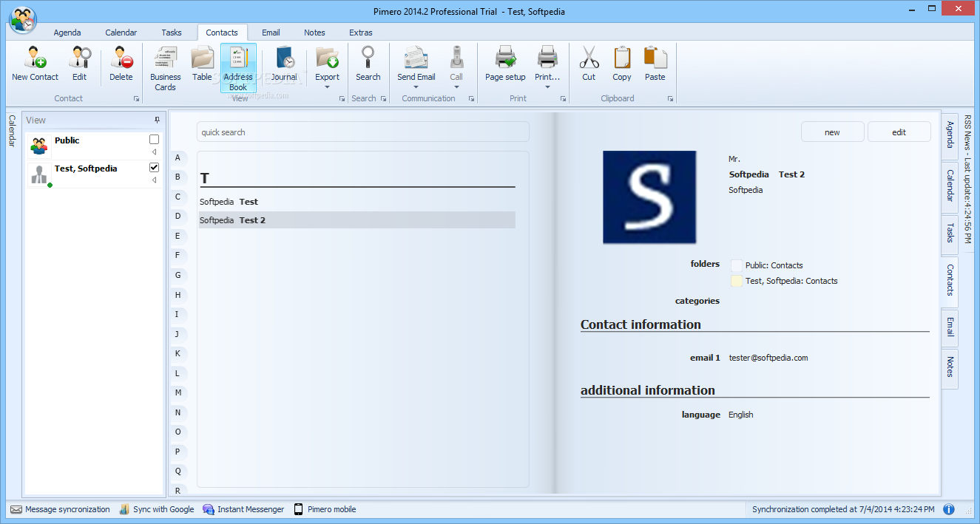980x524 pixels.
Task: Open the right sidebar Tasks tab
Action: [x=950, y=235]
